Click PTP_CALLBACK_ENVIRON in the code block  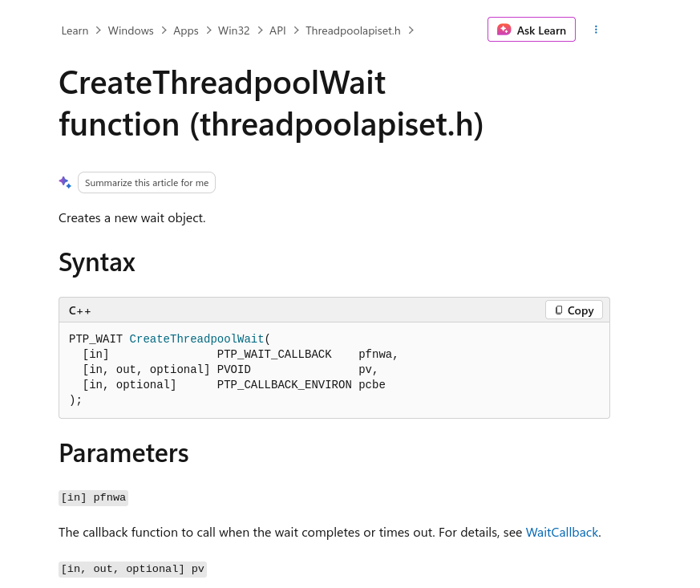284,385
